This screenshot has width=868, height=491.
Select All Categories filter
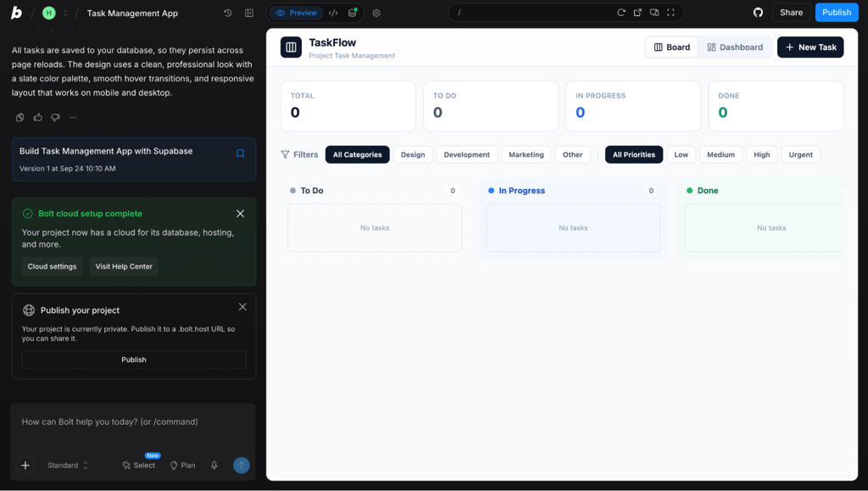tap(358, 154)
